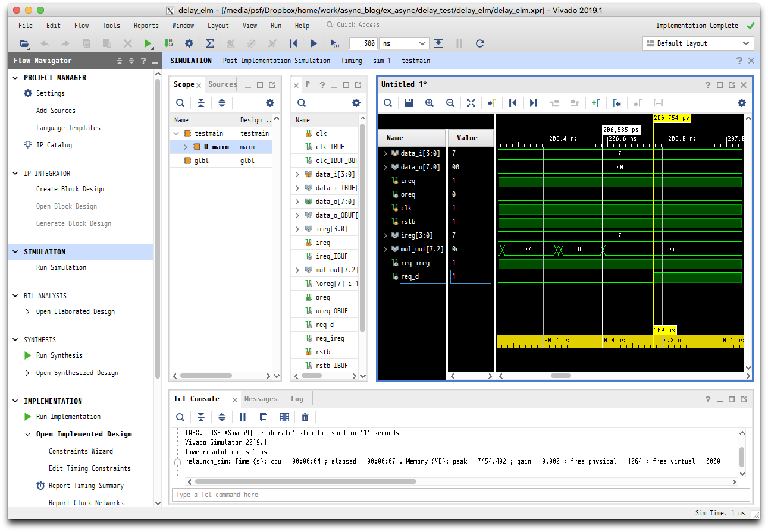Click the Tcl command input field

coord(460,495)
